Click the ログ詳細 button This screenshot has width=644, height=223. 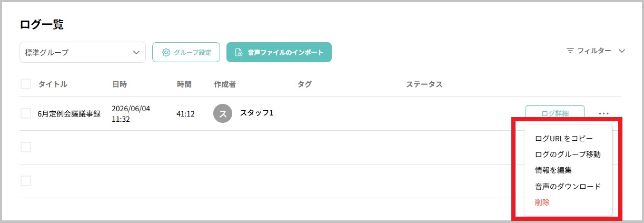(x=555, y=113)
